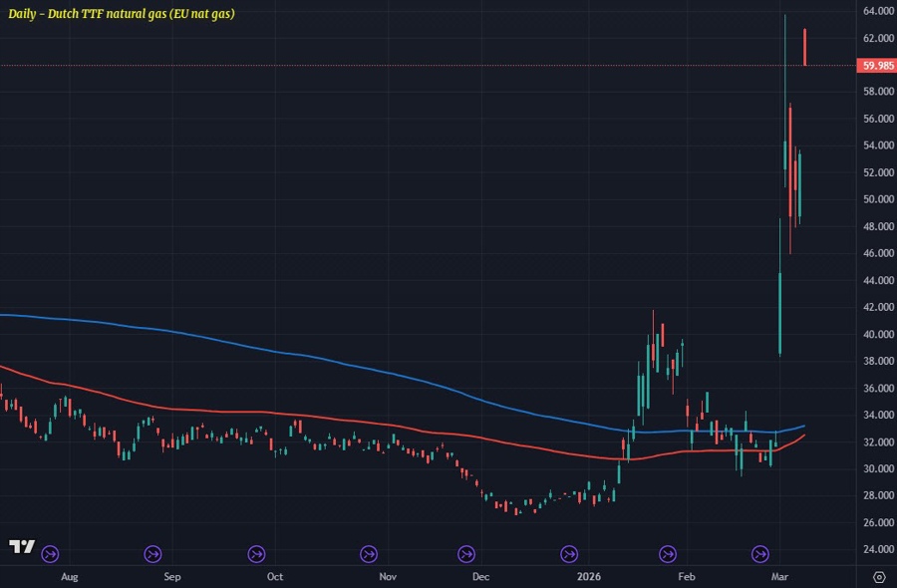Select the blue moving average line
This screenshot has height=588, width=897.
pos(299,353)
